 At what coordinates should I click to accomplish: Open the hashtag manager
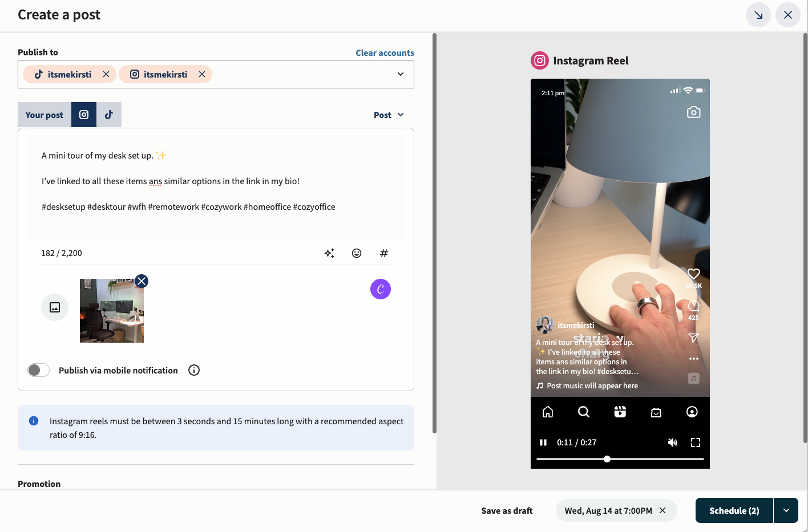click(x=384, y=253)
